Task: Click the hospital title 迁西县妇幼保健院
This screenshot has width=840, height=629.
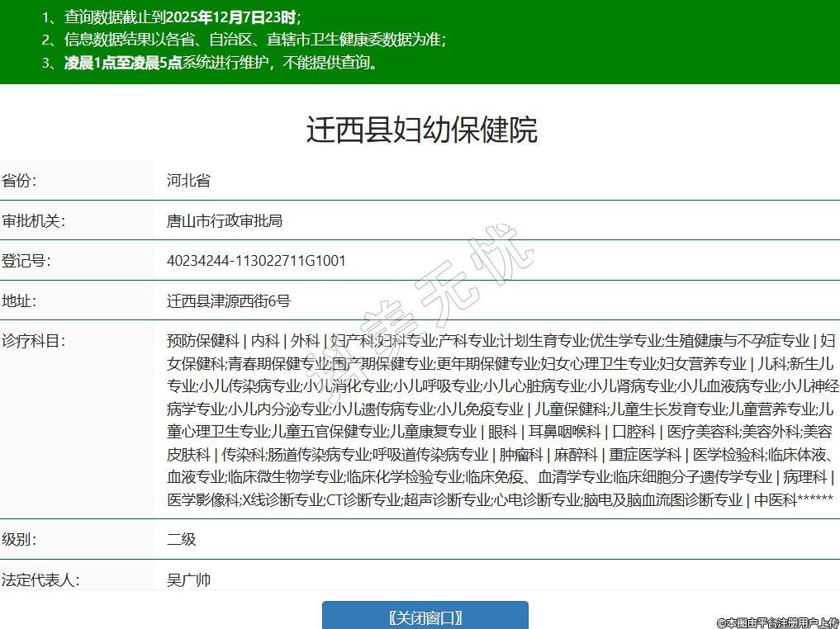Action: [421, 130]
